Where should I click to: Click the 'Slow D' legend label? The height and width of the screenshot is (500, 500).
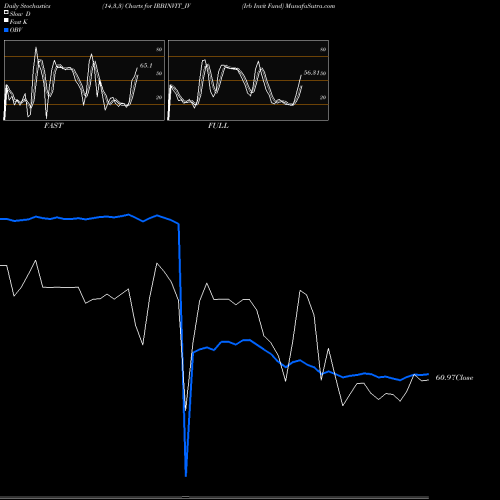point(20,14)
